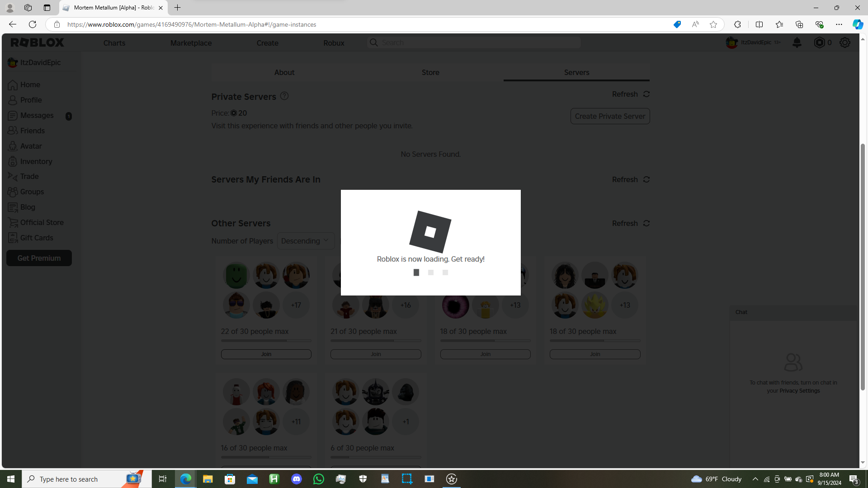Open the settings gear in Roblox header
Viewport: 868px width, 488px height.
tap(845, 42)
